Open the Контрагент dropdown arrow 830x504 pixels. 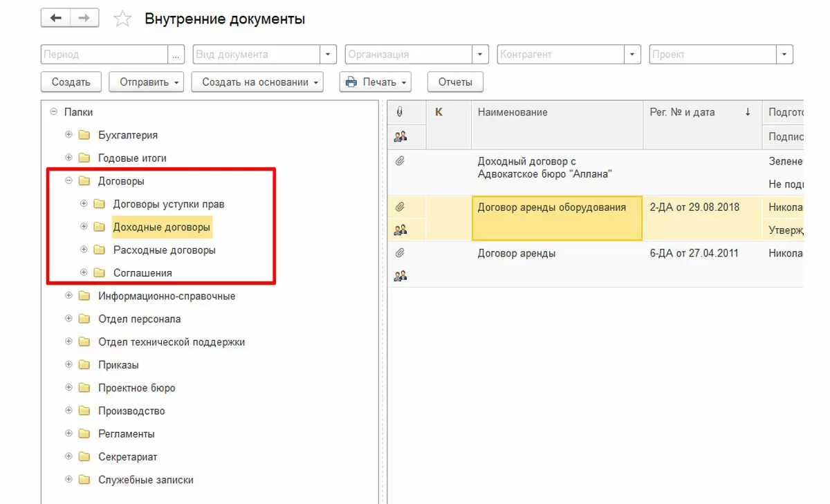(x=633, y=55)
